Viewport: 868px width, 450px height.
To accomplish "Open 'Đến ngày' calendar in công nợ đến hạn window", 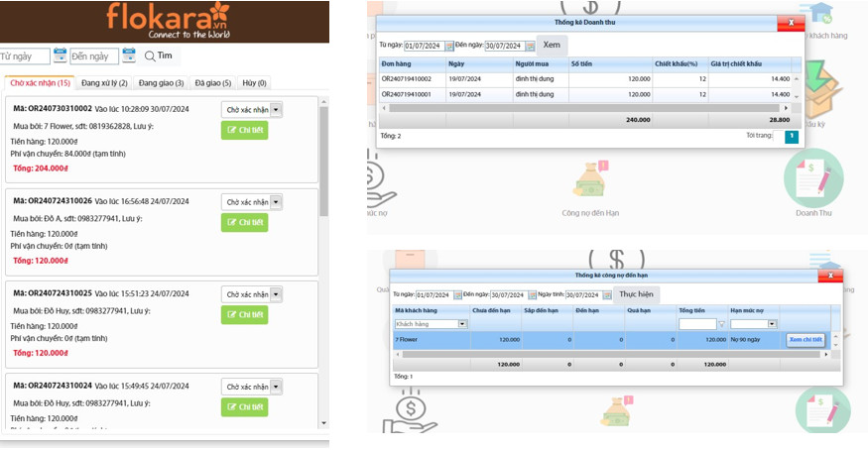I will [x=533, y=295].
